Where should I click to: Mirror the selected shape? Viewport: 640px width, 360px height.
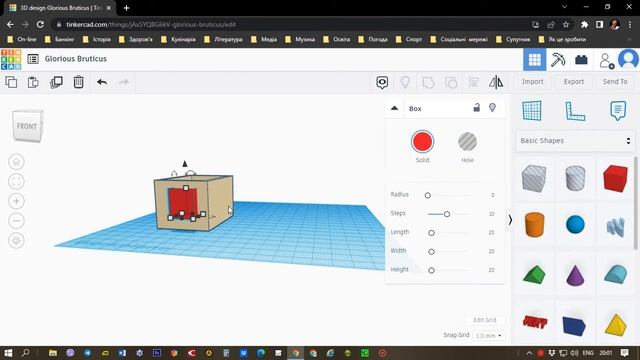pyautogui.click(x=496, y=82)
